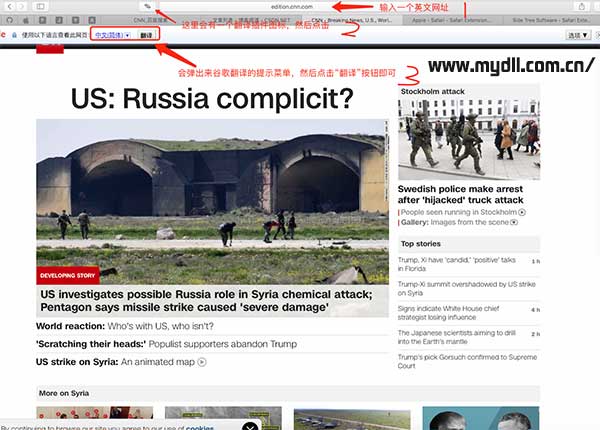
Task: Open 'Gallery: Images from the scene' link
Action: pyautogui.click(x=455, y=222)
